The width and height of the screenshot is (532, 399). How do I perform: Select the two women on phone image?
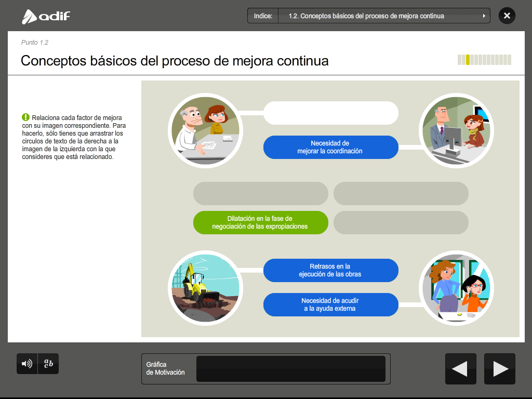pyautogui.click(x=456, y=288)
